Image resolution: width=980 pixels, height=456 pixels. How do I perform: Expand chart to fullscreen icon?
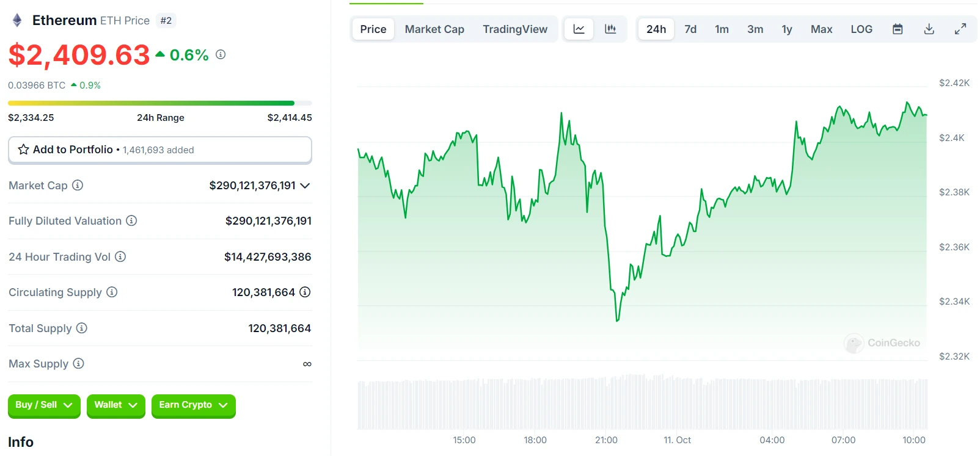point(960,29)
